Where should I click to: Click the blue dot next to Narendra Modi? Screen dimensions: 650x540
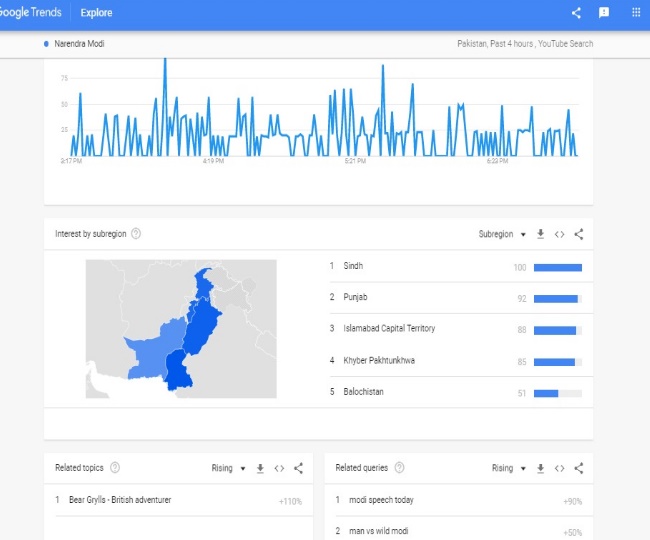coord(46,44)
